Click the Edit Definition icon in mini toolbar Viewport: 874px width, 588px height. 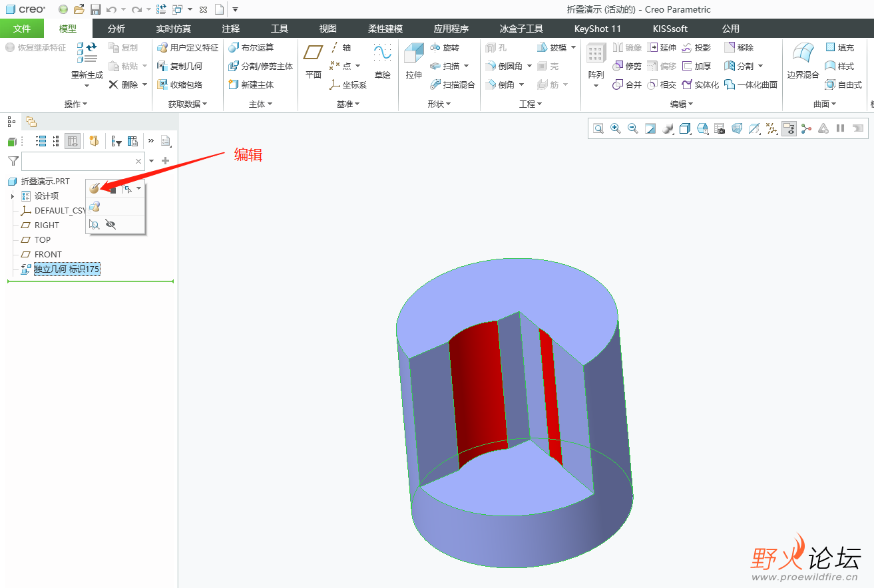[95, 189]
